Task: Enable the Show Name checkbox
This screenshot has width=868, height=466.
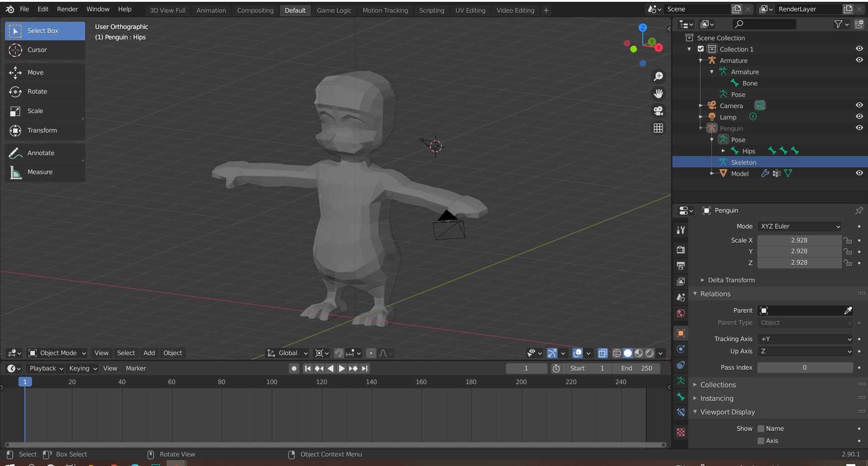Action: click(761, 428)
